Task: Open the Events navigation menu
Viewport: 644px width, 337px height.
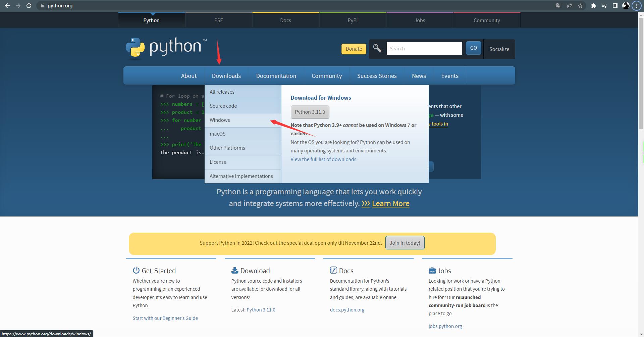Action: tap(450, 76)
